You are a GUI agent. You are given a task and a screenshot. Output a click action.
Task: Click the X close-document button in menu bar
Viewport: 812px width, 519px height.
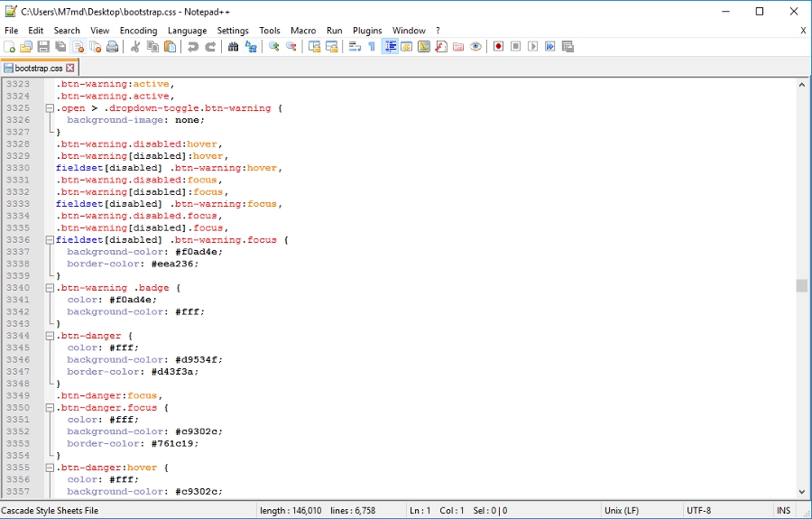803,31
